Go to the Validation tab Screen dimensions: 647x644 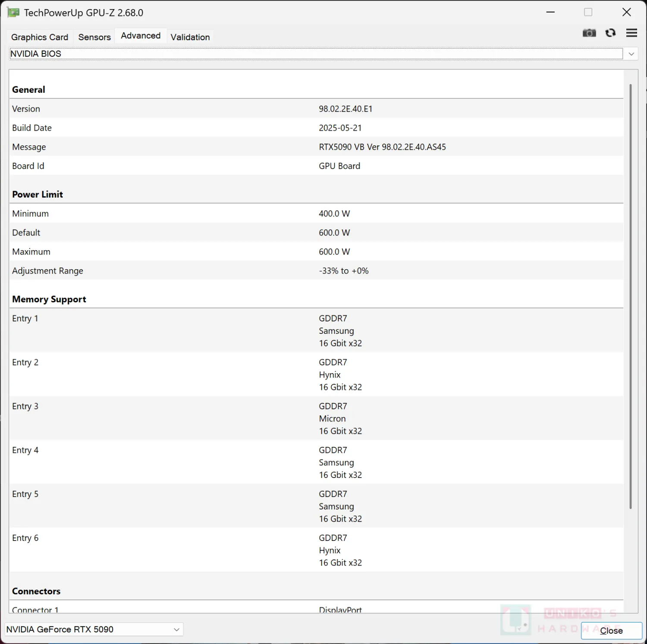tap(190, 37)
